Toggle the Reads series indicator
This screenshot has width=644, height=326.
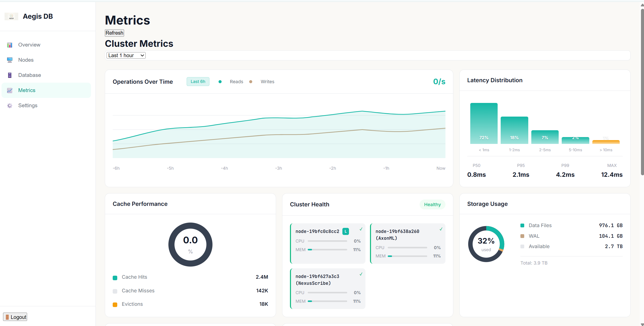220,81
